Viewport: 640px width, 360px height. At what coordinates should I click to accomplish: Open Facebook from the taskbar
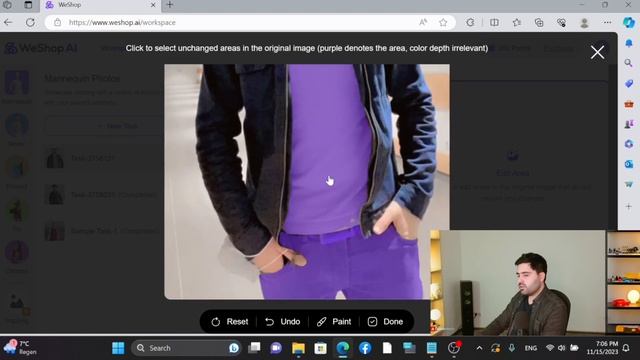pyautogui.click(x=365, y=348)
